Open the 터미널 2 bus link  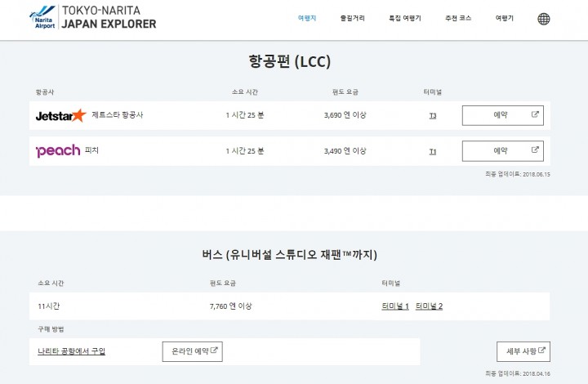tap(429, 306)
